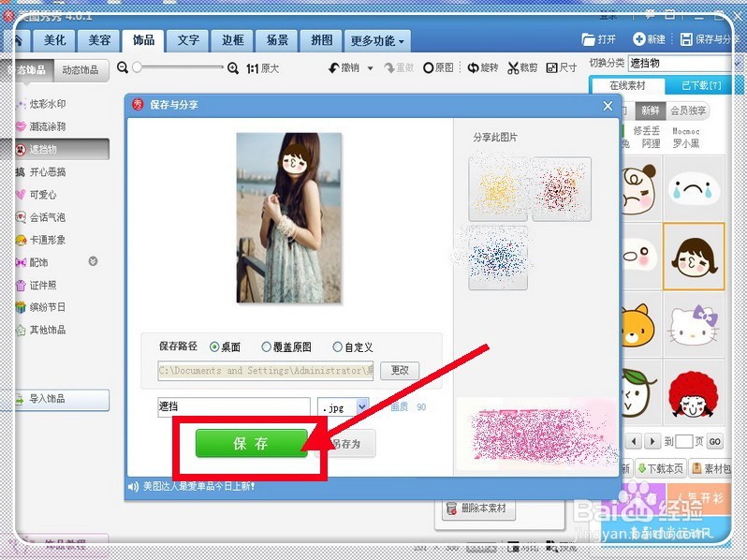Click the 1:1 原大 zoom button
The image size is (747, 560).
(x=262, y=68)
